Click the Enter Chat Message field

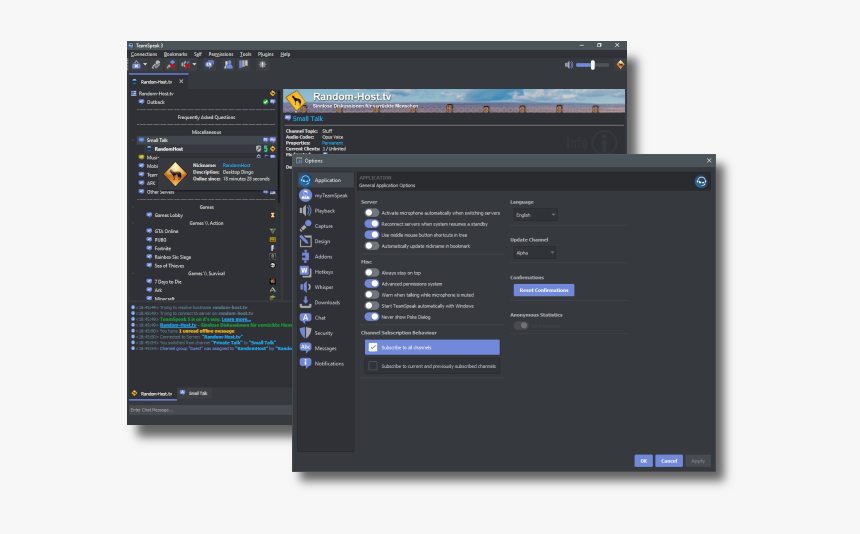point(211,410)
